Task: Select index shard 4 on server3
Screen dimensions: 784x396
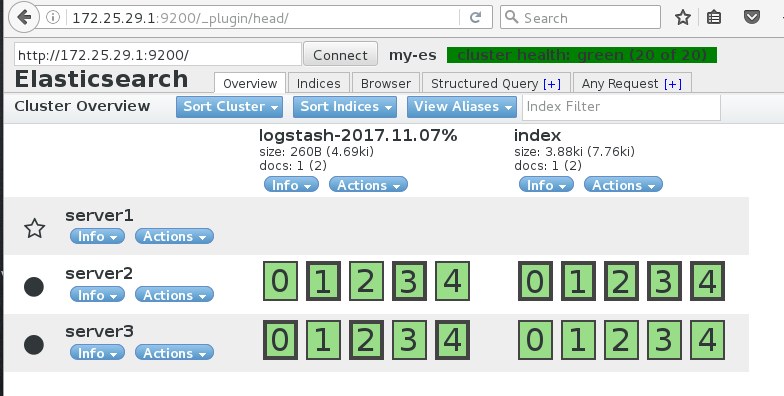Action: (x=708, y=340)
